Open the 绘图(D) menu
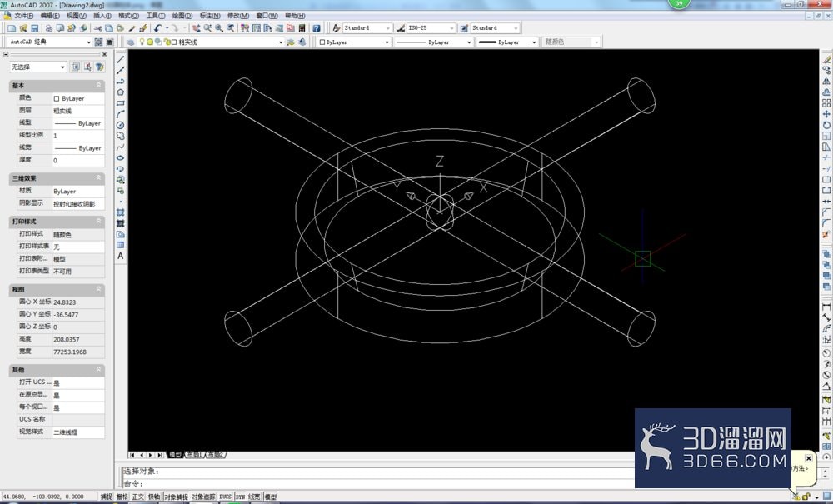This screenshot has height=504, width=833. pyautogui.click(x=182, y=16)
